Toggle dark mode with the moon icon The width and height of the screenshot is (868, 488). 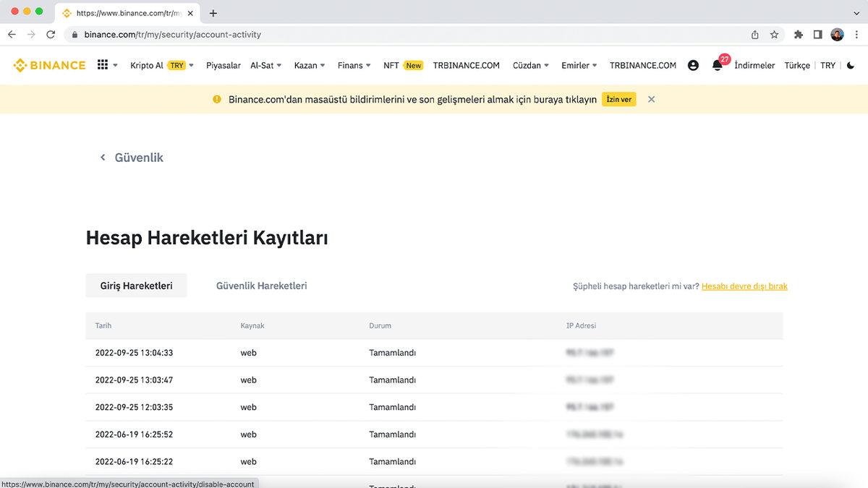click(851, 65)
